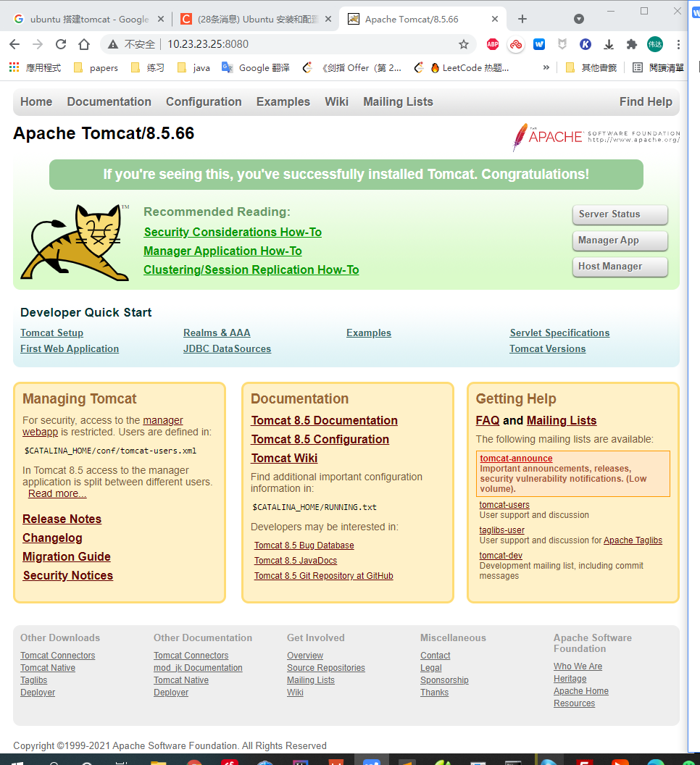Reload the Tomcat page
This screenshot has width=700, height=765.
tap(61, 44)
